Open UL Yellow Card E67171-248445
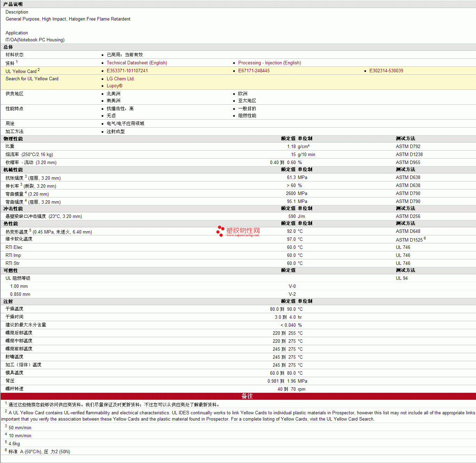Image resolution: width=476 pixels, height=463 pixels. 254,71
